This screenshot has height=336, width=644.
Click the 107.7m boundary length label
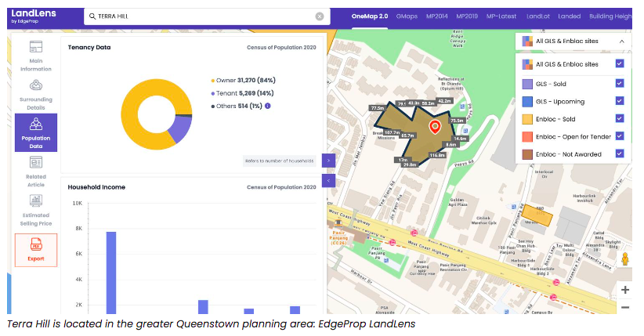click(x=392, y=132)
